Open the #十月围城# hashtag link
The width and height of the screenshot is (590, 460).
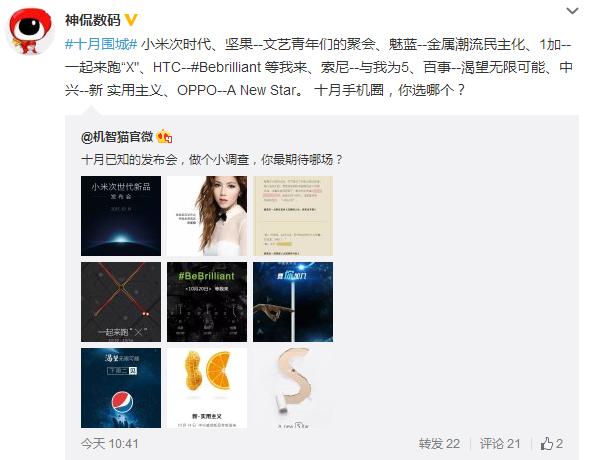(x=101, y=44)
